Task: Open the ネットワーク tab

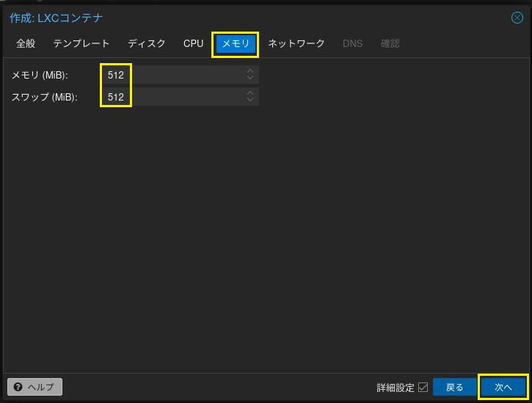Action: (296, 43)
